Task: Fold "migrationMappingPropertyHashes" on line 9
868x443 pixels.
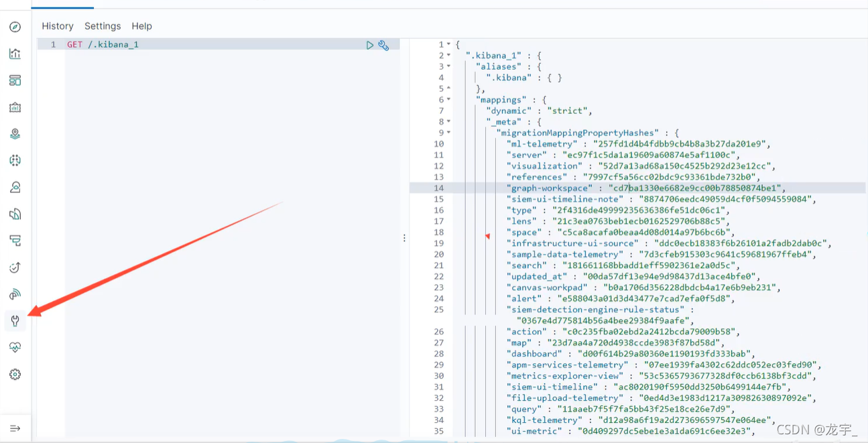Action: (449, 133)
